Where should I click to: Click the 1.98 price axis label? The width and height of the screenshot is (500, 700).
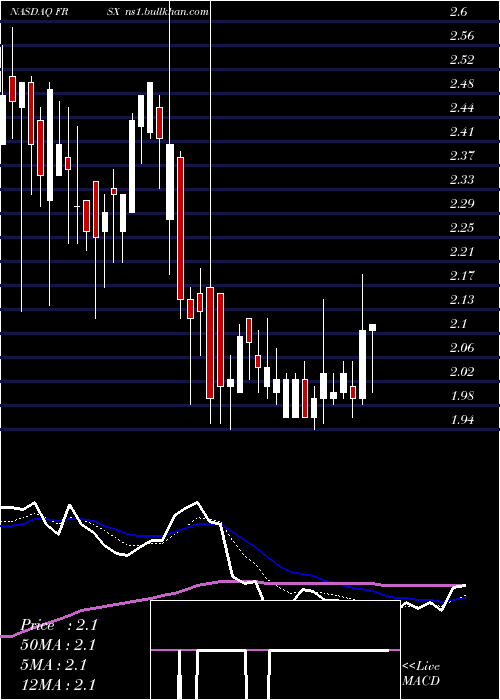[x=462, y=396]
